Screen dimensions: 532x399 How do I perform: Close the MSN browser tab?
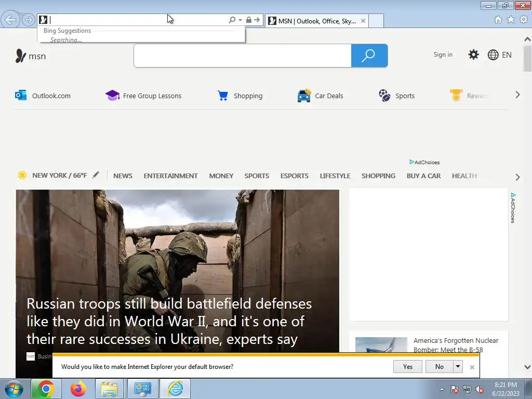tap(363, 21)
